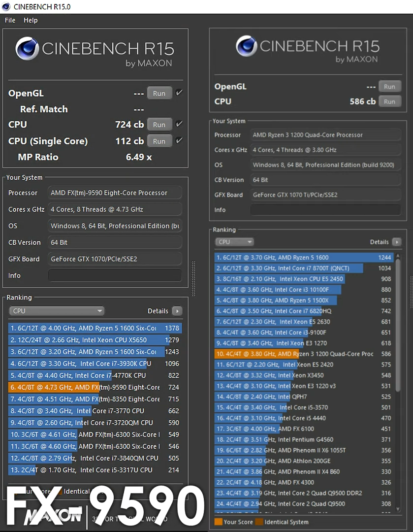Select ranking row Intel Pentium G4560
Viewport: 413px width, 532px height.
pos(304,440)
